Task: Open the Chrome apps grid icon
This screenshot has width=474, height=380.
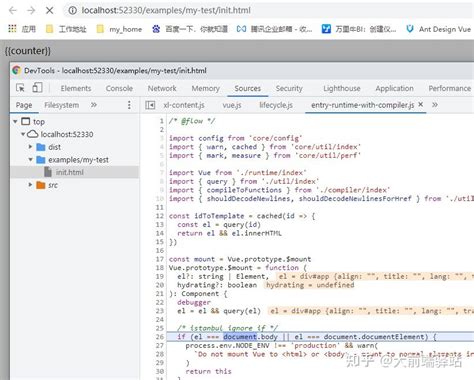Action: (x=12, y=29)
